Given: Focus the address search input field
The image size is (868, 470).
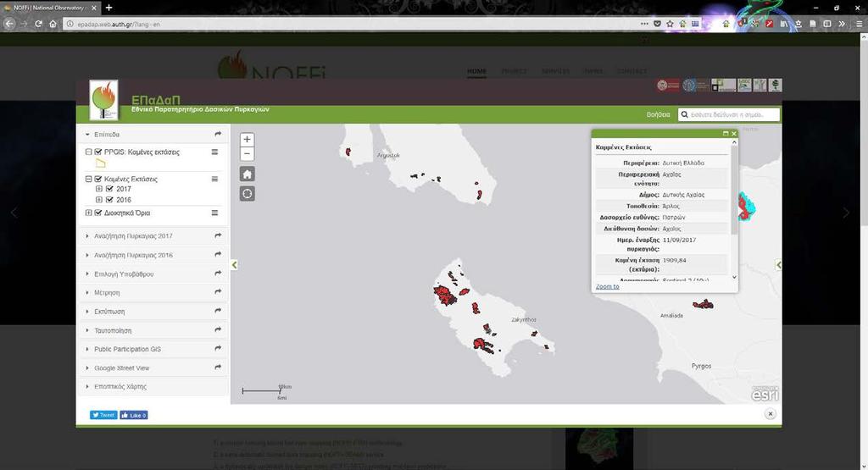Looking at the screenshot, I should [x=733, y=114].
